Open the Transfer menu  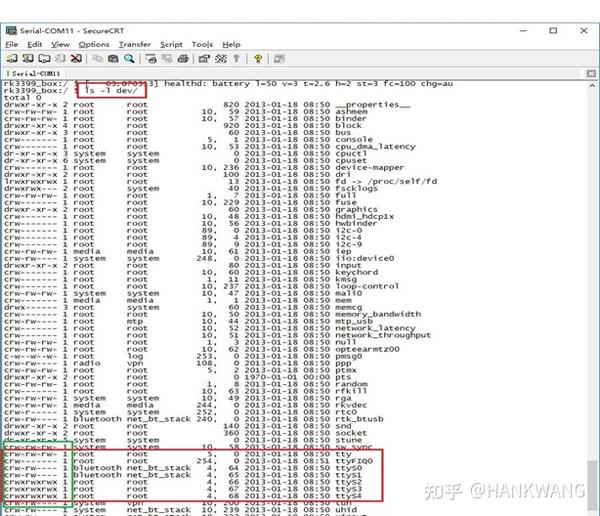pos(135,44)
